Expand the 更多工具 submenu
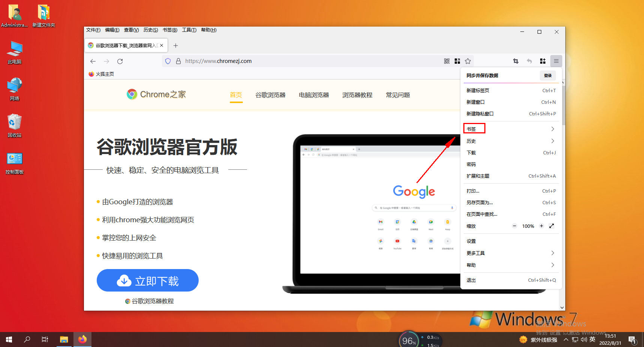The image size is (644, 347). pos(511,253)
